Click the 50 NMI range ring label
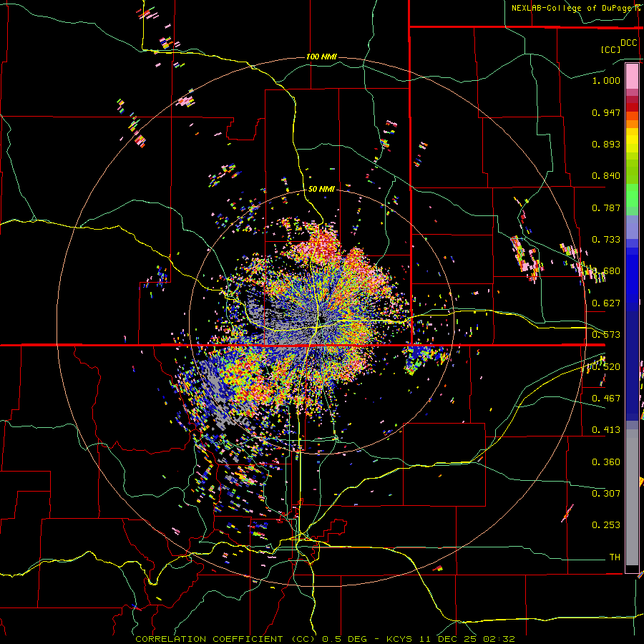The width and height of the screenshot is (644, 644). pos(321,190)
